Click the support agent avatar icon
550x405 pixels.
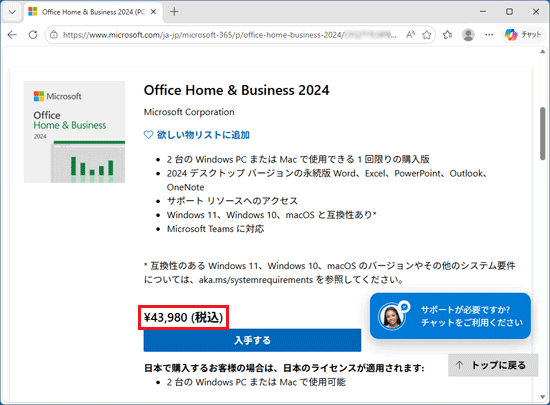(392, 317)
